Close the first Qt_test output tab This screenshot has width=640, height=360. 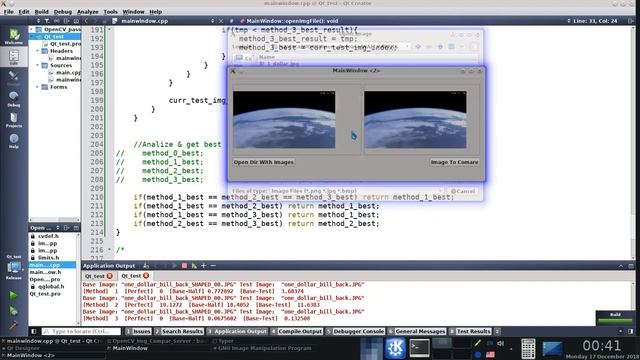point(110,276)
